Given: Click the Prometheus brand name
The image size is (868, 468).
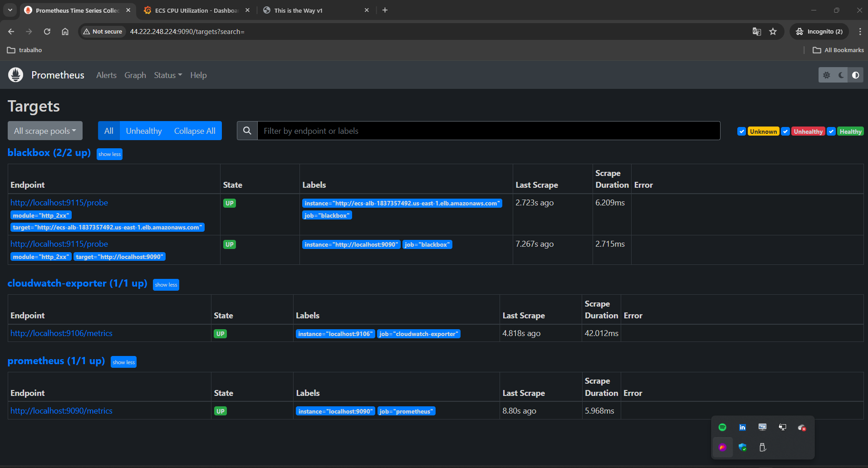Looking at the screenshot, I should [58, 75].
